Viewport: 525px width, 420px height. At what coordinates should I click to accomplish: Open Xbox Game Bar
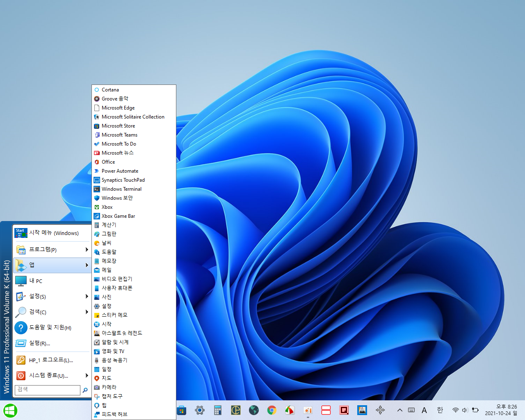134,216
